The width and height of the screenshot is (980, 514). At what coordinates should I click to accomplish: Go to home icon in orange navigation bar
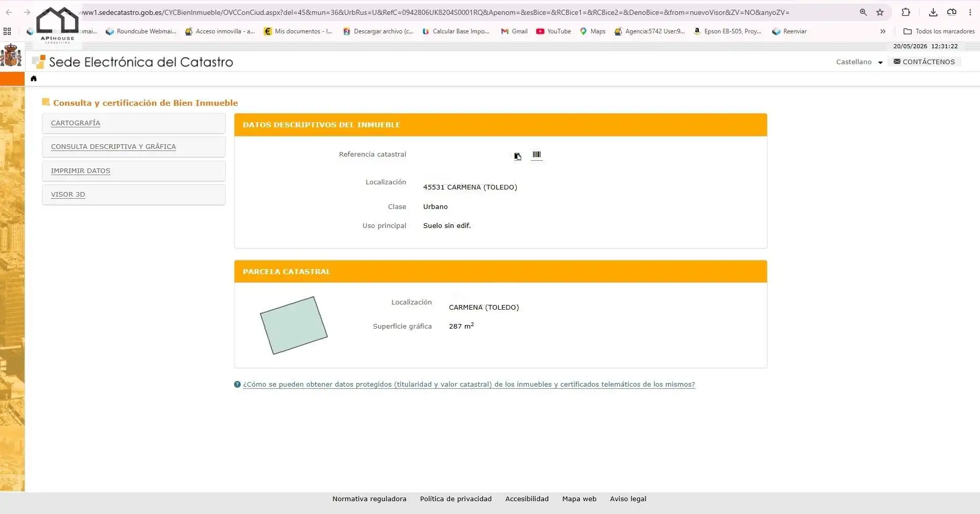point(34,79)
